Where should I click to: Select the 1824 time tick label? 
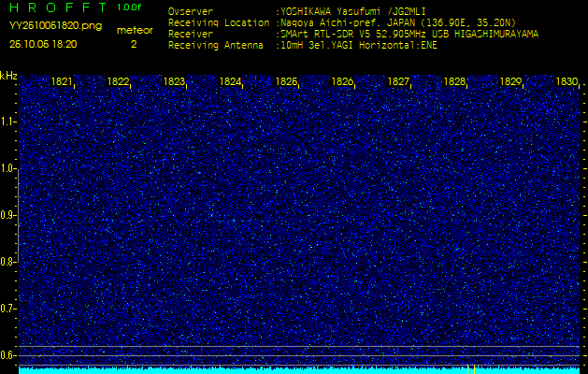230,82
